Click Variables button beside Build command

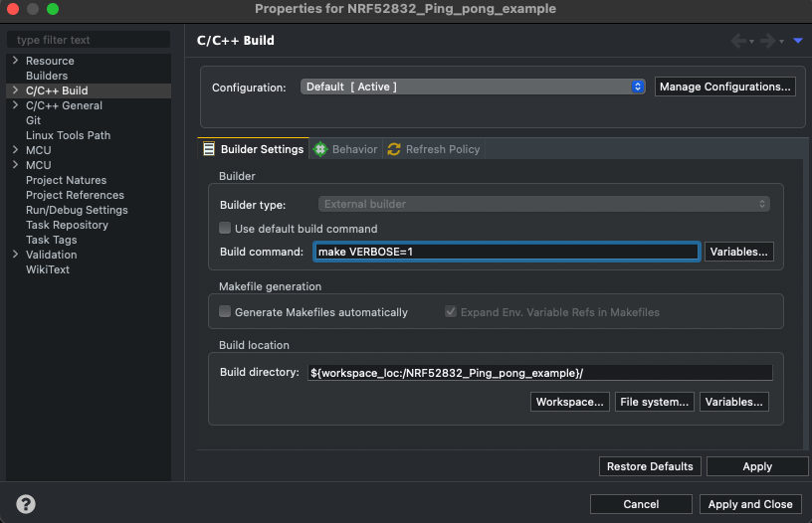739,252
